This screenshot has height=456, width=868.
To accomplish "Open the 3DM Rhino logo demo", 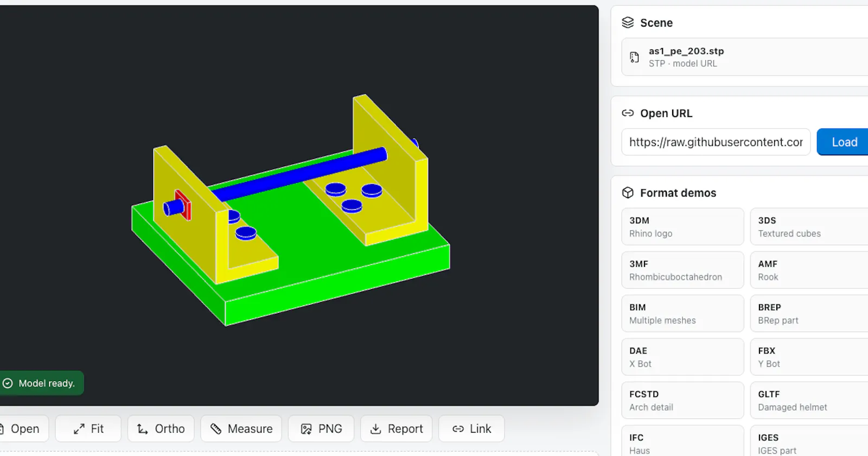I will tap(682, 227).
